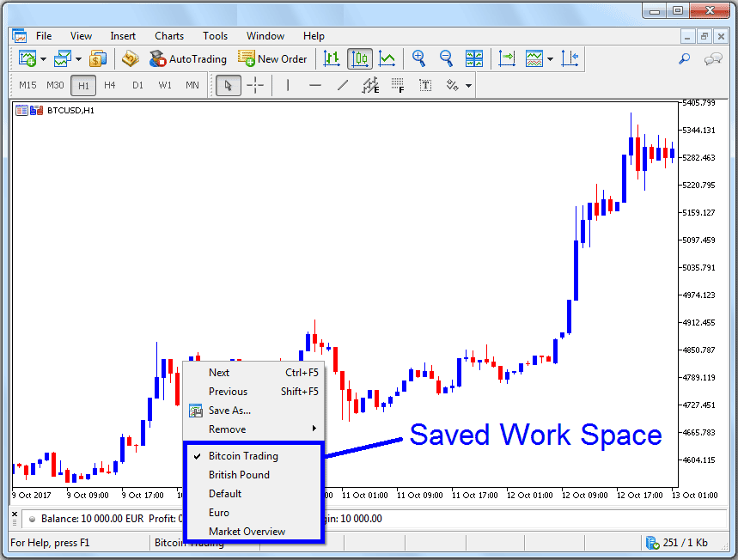This screenshot has height=560, width=738.
Task: Expand the Remove submenu arrow
Action: click(x=315, y=429)
